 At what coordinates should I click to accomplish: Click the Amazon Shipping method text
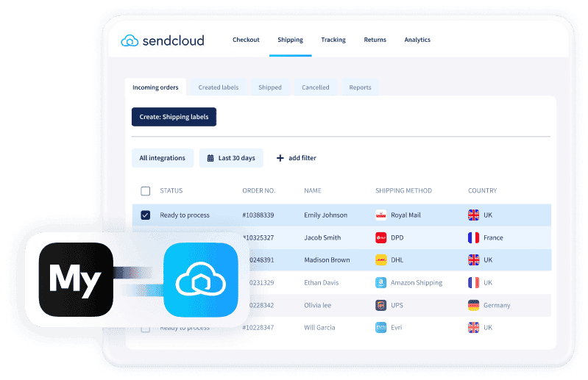pos(417,283)
